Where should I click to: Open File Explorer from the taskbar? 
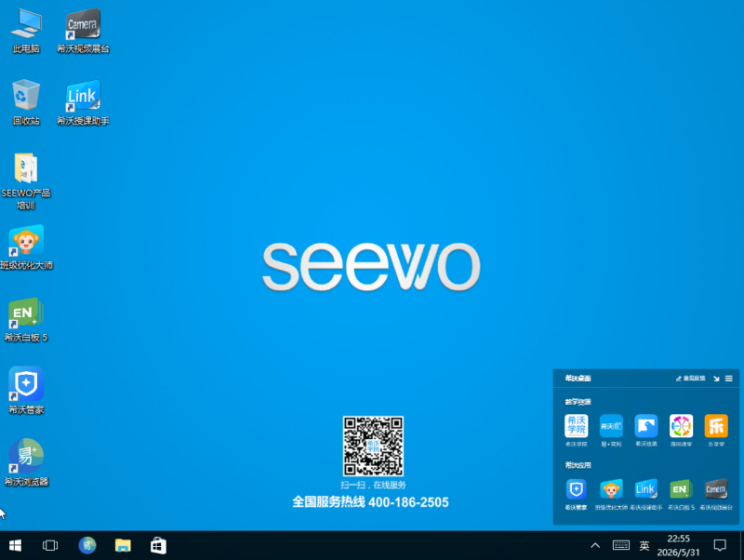[x=123, y=546]
